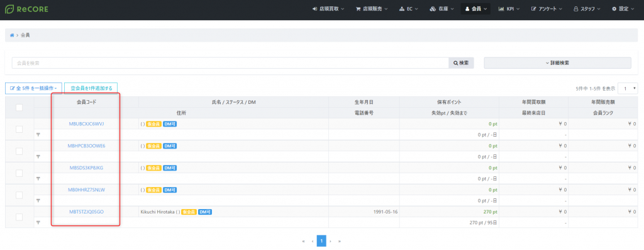Click the 仮会員 badge in MBUBCXJC6WVJ row
Viewport: 644px width, 250px height.
(x=153, y=124)
